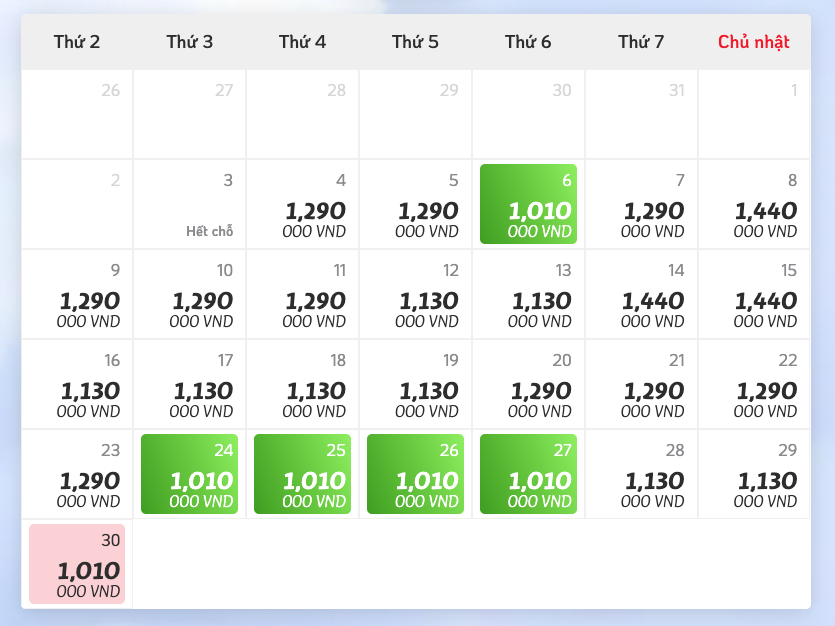This screenshot has height=626, width=835.
Task: Select the green-highlighted day 6 fare
Action: tap(528, 204)
